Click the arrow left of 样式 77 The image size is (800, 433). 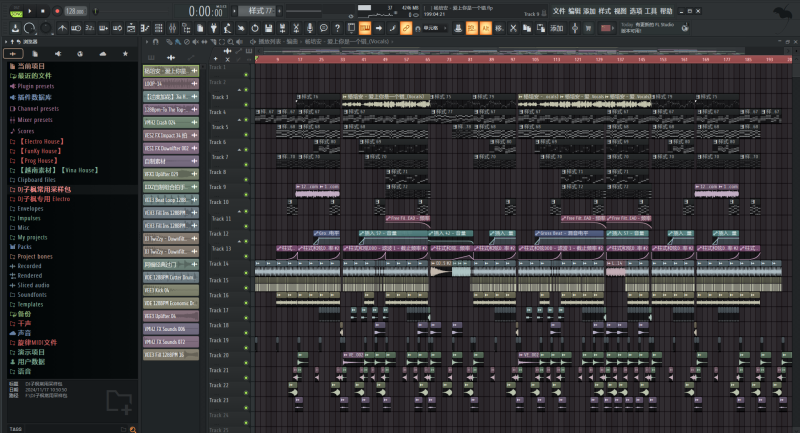click(235, 11)
